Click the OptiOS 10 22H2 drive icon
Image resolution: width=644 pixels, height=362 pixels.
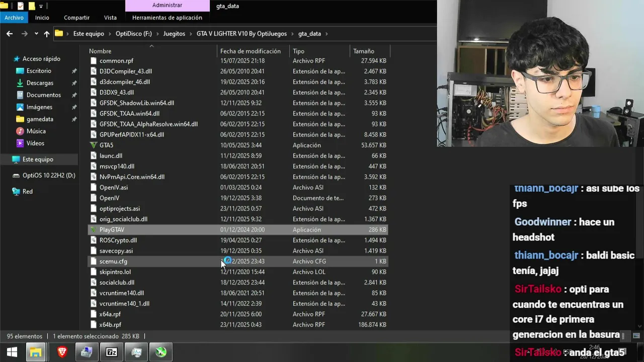tap(16, 175)
